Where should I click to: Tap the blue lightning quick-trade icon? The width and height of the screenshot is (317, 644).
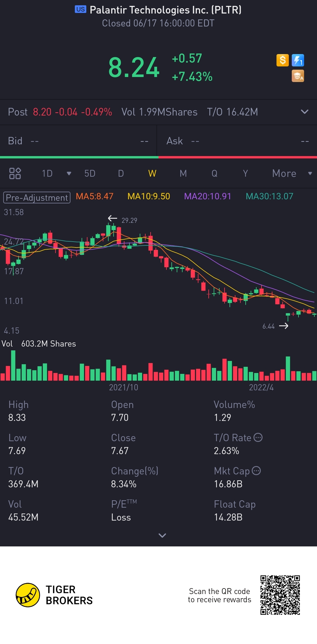click(x=298, y=60)
